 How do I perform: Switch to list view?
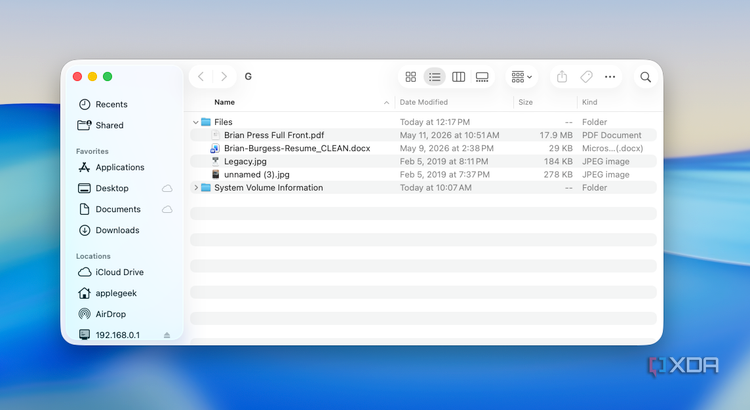(x=434, y=77)
